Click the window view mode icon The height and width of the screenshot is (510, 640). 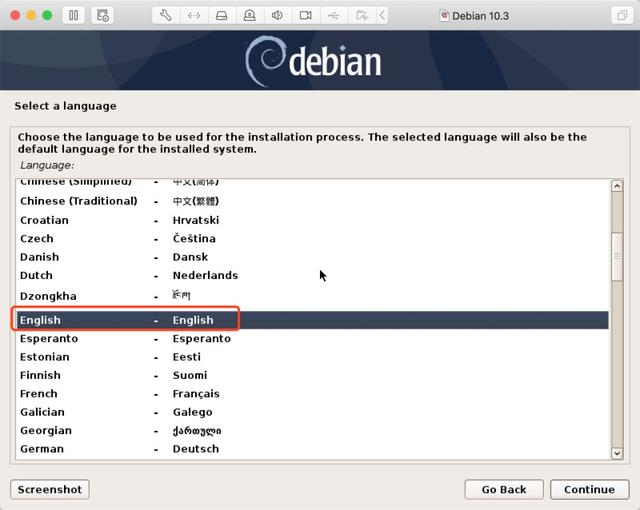coord(622,16)
